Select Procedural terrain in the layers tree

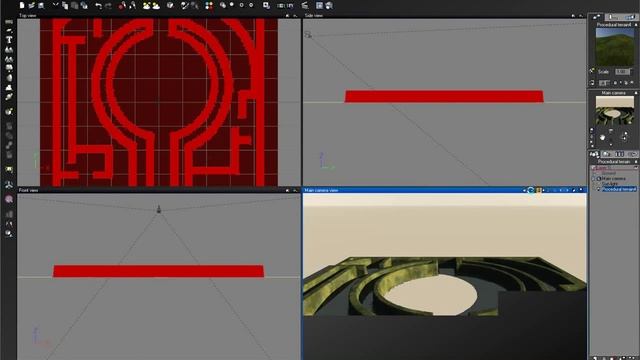(x=619, y=189)
